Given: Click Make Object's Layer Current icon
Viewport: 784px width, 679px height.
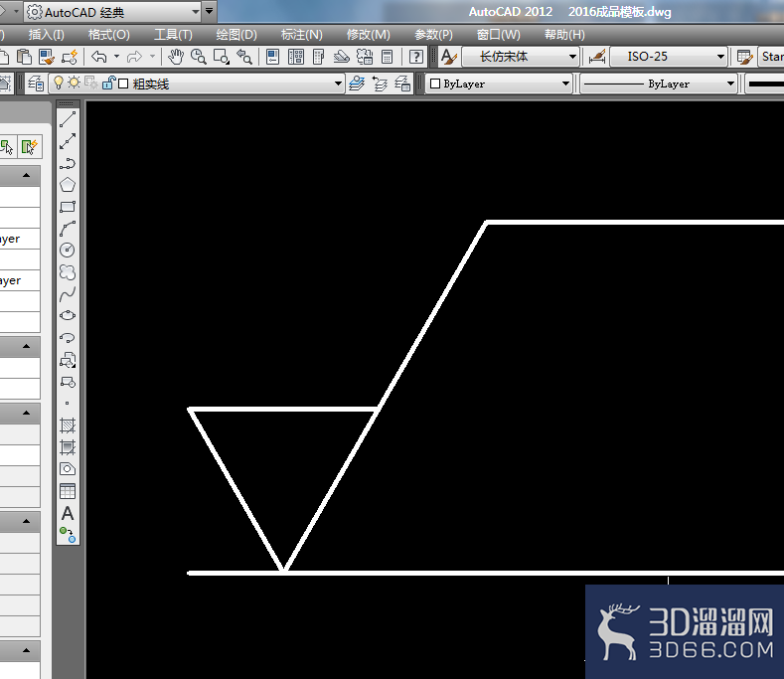Looking at the screenshot, I should [x=357, y=84].
